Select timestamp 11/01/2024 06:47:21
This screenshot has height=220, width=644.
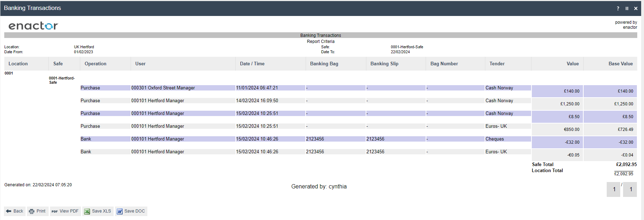point(257,88)
